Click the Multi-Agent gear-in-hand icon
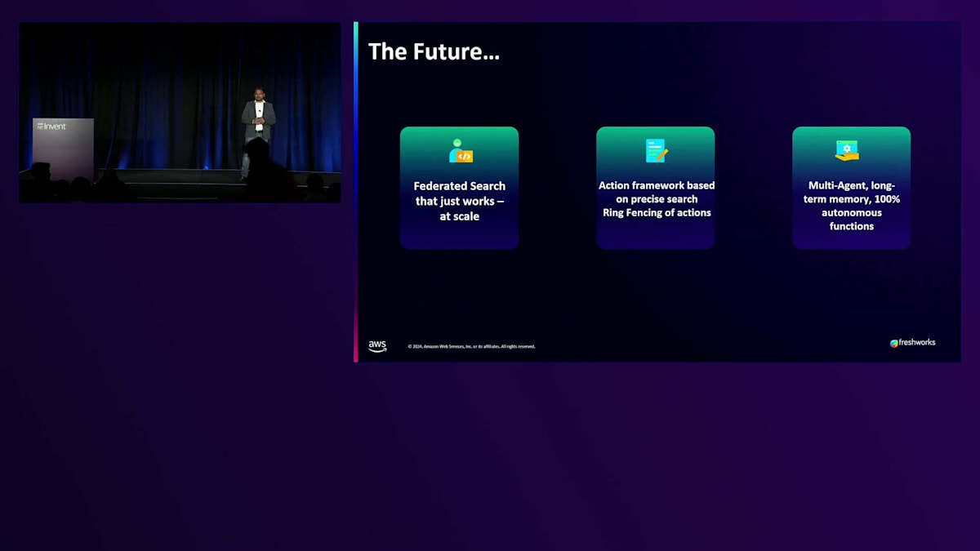Screen dimensions: 980x551 [x=847, y=150]
